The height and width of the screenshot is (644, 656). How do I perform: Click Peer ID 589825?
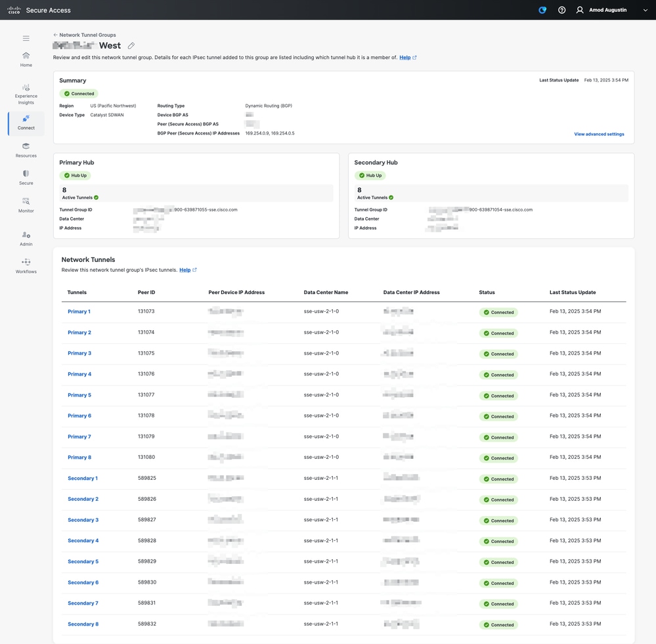147,478
